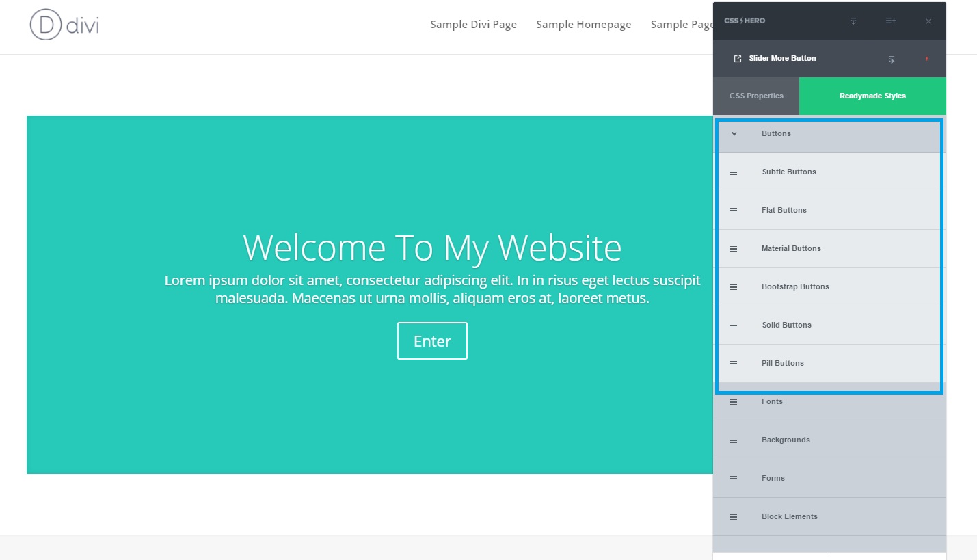Expand the Forms section

point(829,478)
